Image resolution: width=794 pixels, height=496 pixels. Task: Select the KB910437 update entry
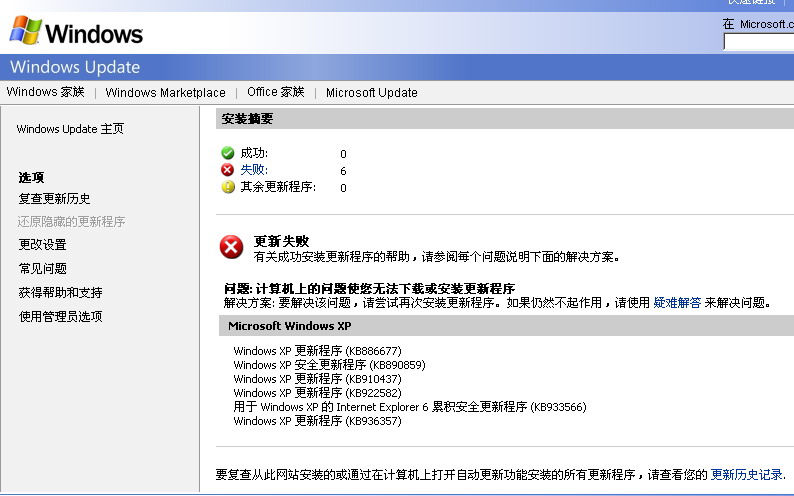tap(317, 379)
